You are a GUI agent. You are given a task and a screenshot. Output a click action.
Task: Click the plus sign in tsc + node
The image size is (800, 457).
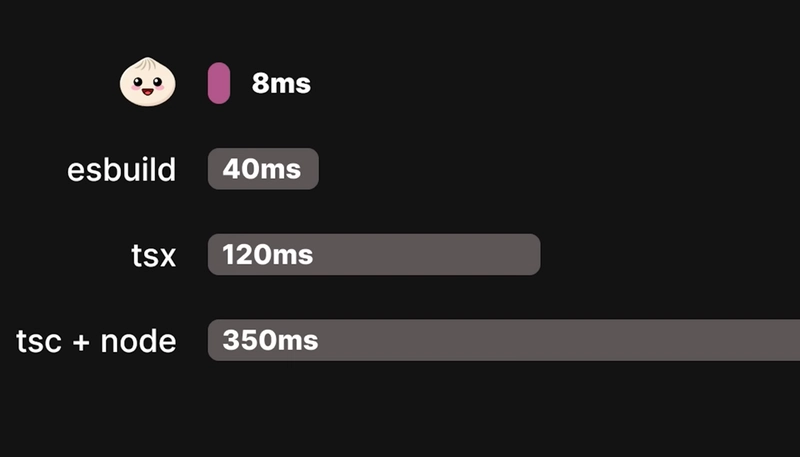pos(81,342)
